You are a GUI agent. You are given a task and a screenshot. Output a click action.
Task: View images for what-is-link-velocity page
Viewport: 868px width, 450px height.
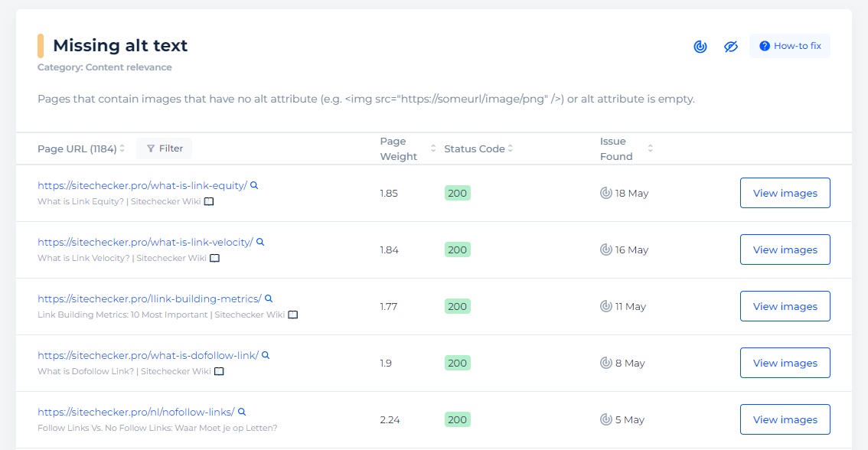point(785,249)
